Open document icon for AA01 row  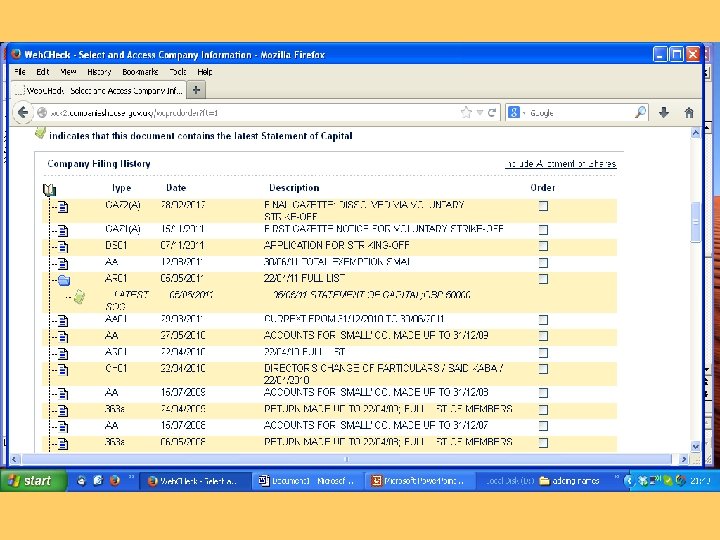click(x=63, y=321)
